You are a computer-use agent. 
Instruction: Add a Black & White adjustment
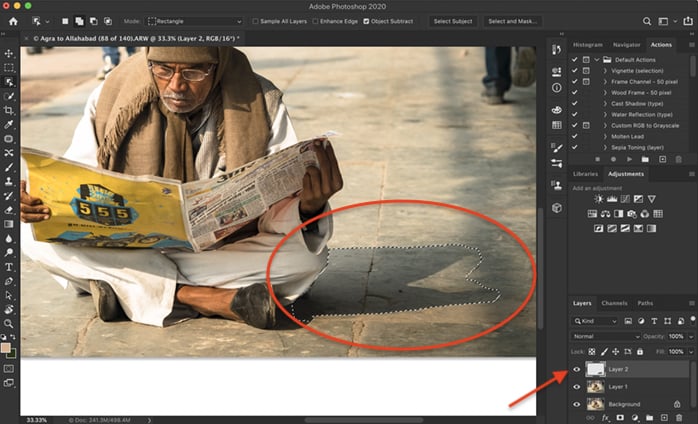coord(618,214)
